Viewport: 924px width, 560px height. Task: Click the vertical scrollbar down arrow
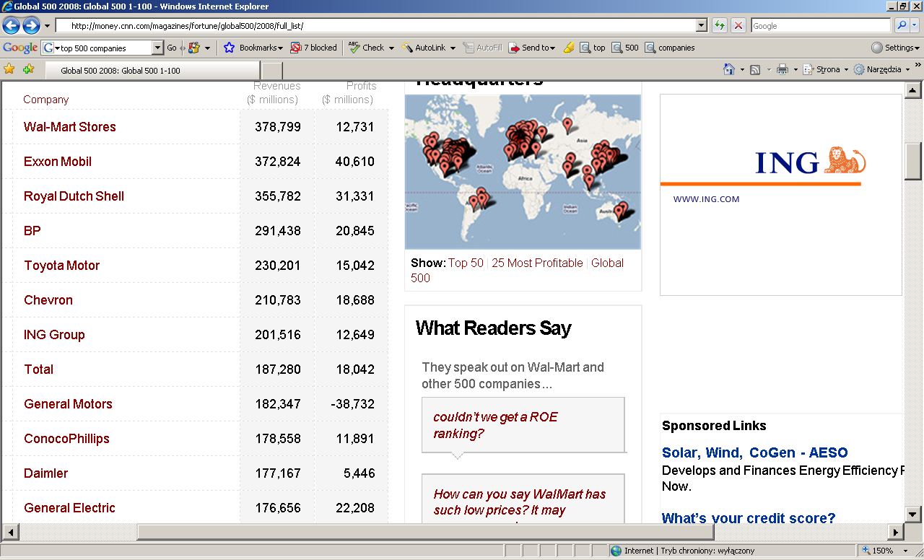point(912,515)
